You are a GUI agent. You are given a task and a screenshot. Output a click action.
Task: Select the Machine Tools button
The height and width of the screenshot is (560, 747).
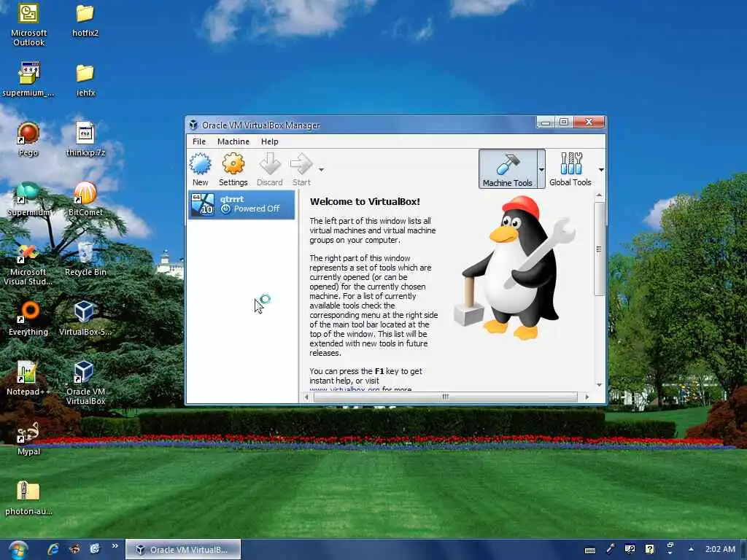508,169
